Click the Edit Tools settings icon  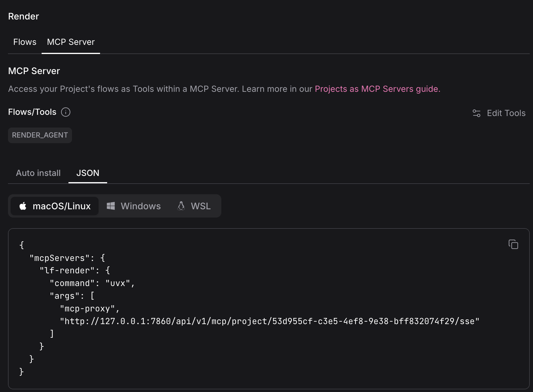tap(477, 113)
